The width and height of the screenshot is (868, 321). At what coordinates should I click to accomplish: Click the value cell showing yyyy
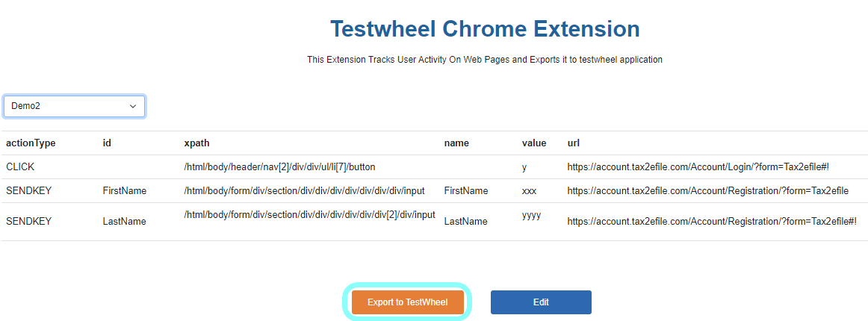[531, 215]
